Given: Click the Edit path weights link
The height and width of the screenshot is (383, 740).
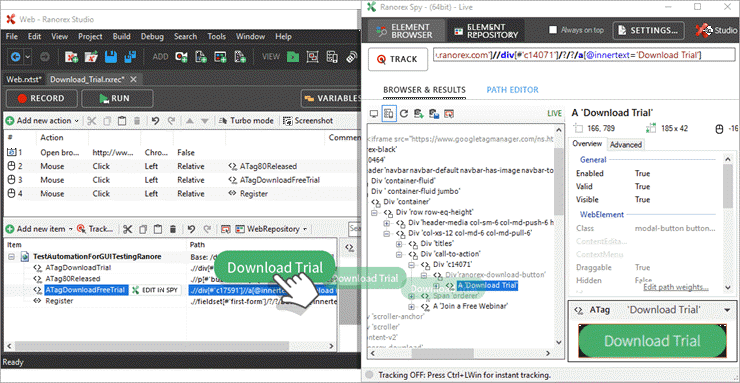Looking at the screenshot, I should tap(676, 287).
